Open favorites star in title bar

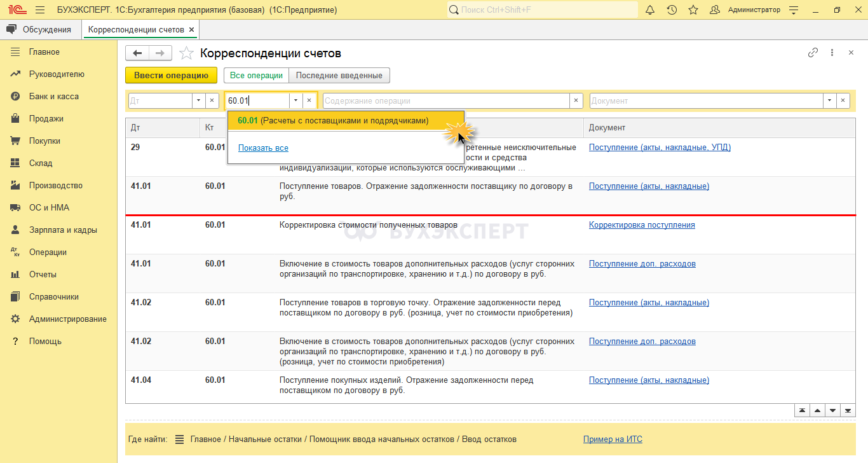[693, 10]
